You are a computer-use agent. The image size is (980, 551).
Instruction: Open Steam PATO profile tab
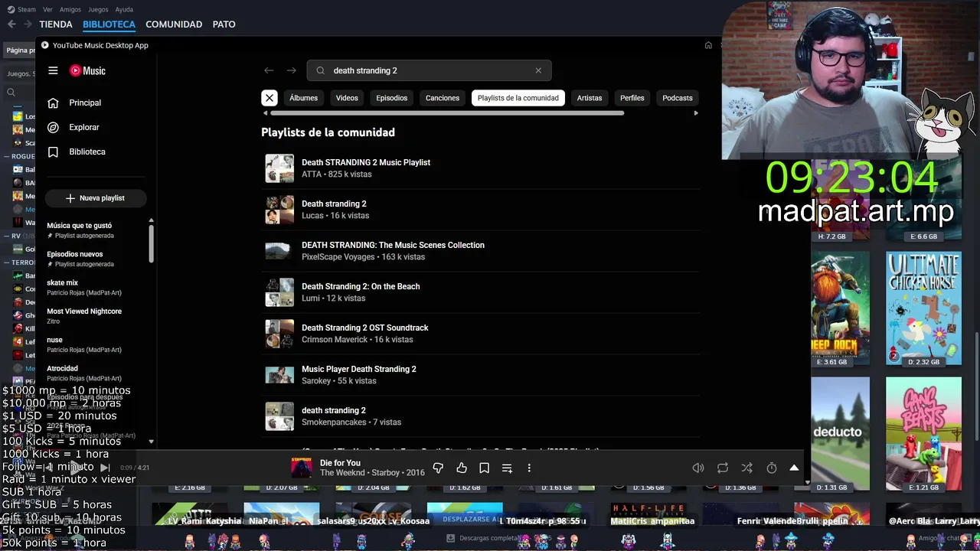(x=224, y=24)
